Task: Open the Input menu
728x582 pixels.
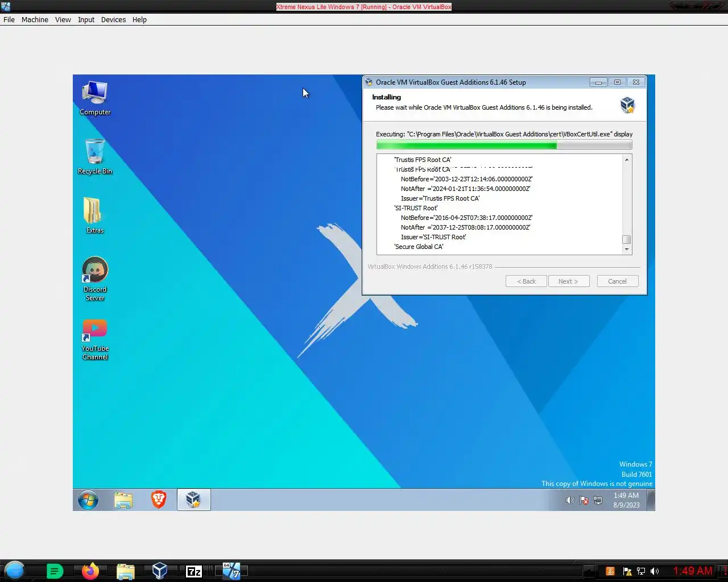Action: pos(86,19)
